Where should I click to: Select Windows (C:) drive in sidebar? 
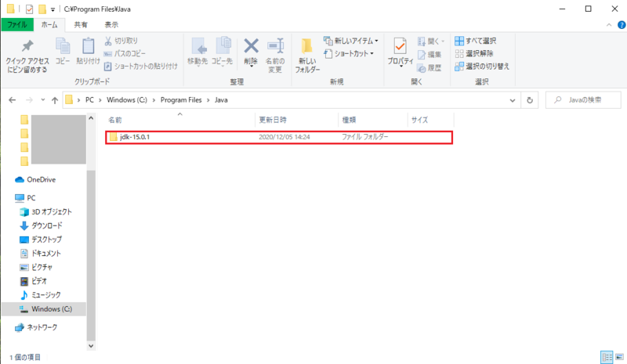pos(44,309)
